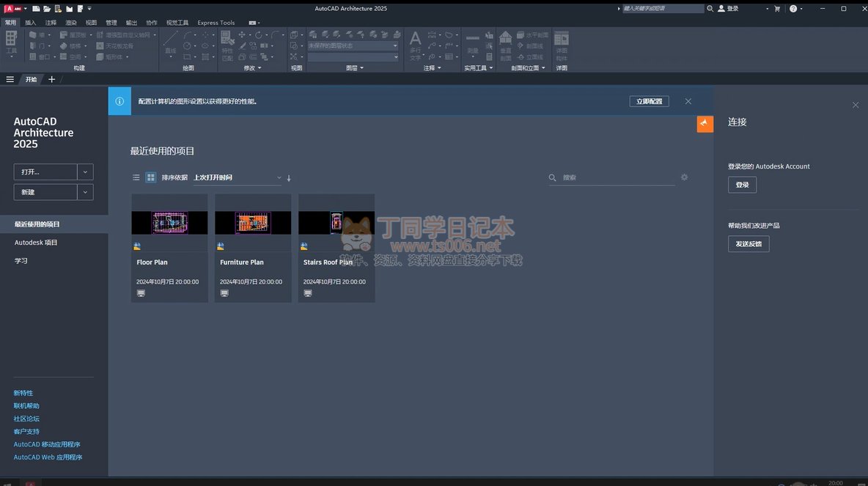This screenshot has width=868, height=486.
Task: Click the orange announcements megaphone icon
Action: (x=705, y=124)
